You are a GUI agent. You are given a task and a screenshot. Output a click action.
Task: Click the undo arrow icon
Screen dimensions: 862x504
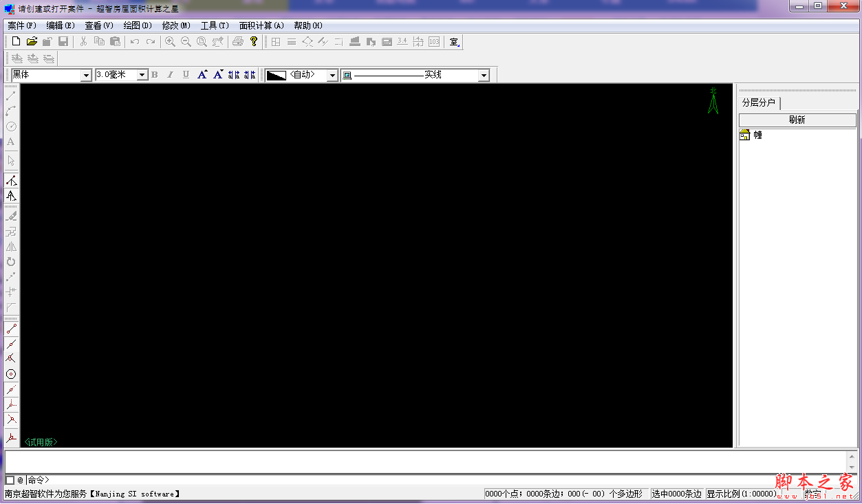133,41
